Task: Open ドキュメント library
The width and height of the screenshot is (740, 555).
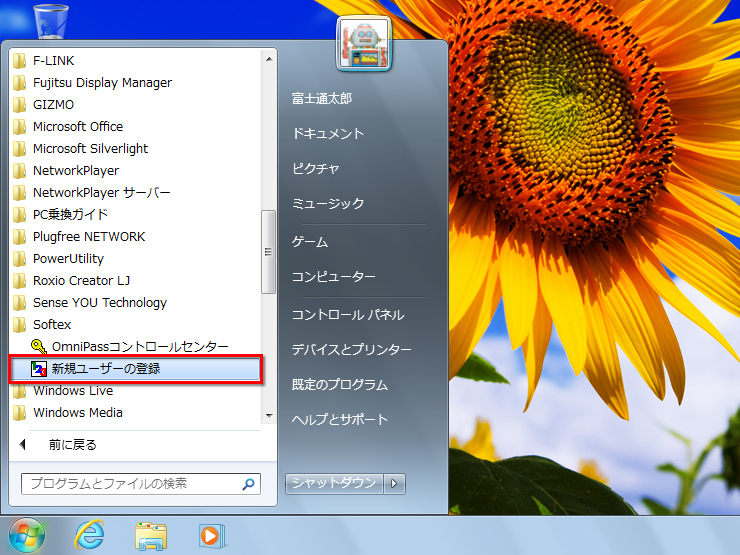Action: pos(328,134)
